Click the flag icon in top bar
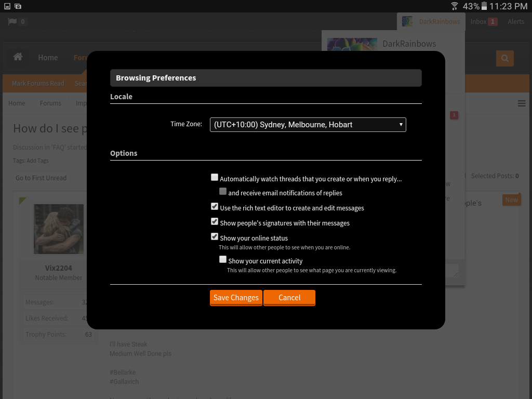532x399 pixels. click(12, 22)
